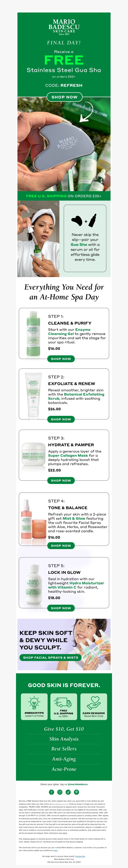Click the top SHOP NOW button under code REFRESH
The image size is (128, 868).
[x=64, y=97]
